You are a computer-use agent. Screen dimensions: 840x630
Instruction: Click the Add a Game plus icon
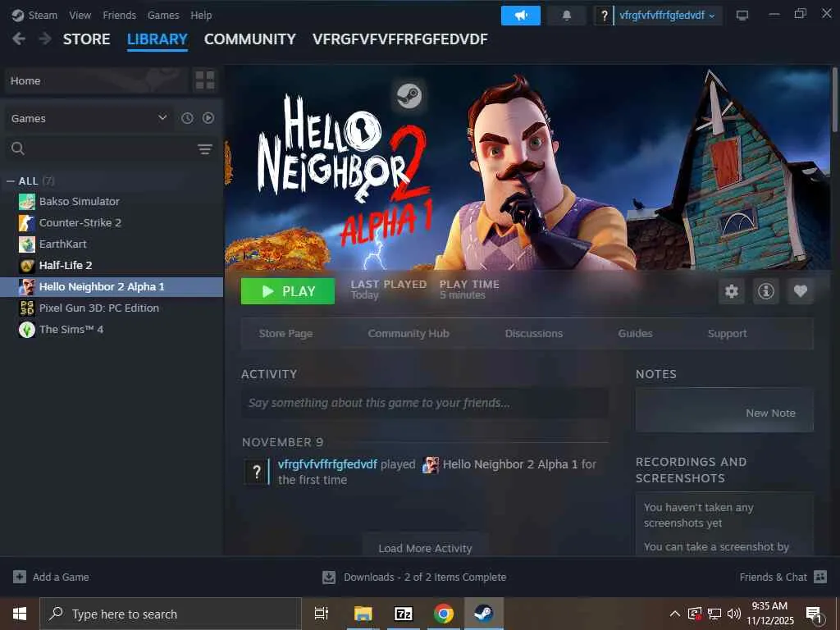tap(20, 577)
